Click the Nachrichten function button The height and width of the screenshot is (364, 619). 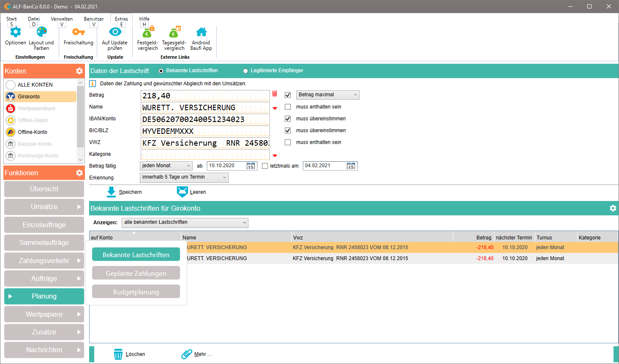coord(44,350)
